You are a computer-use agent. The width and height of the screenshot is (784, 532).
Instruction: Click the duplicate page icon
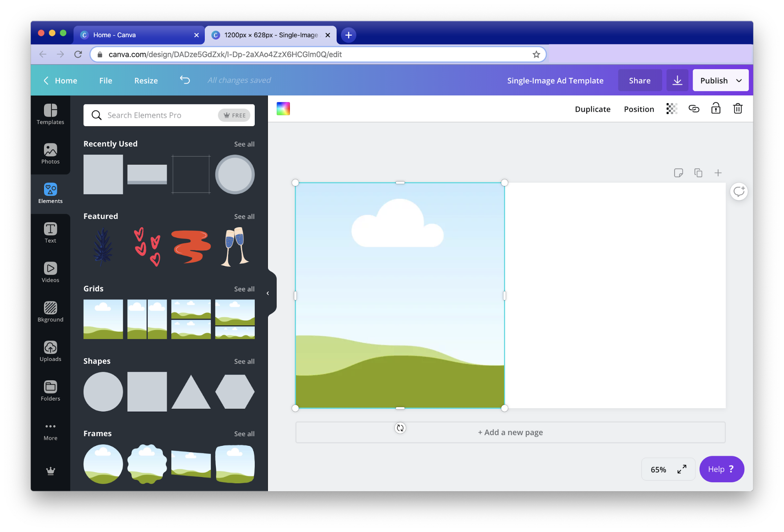point(698,173)
